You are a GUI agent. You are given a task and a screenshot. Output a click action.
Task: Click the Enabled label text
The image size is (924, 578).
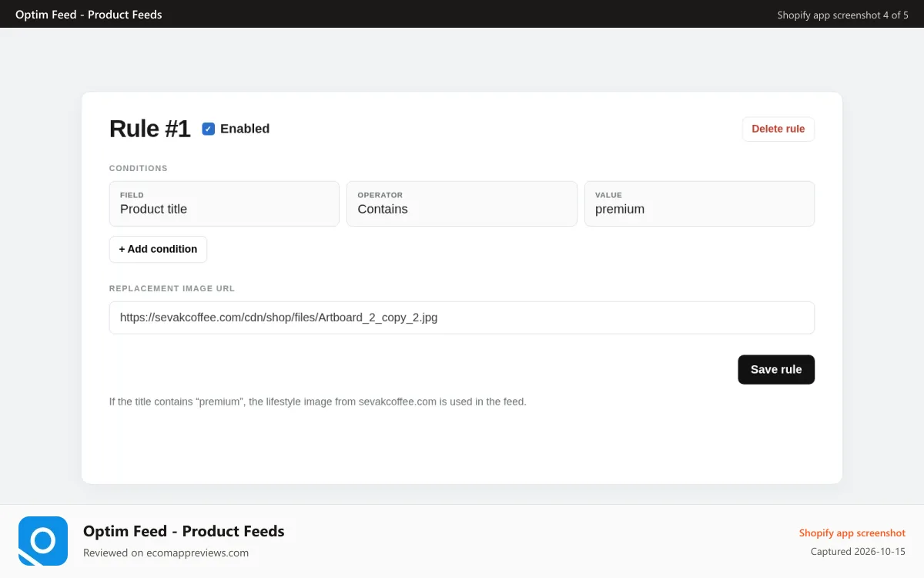[x=245, y=129]
